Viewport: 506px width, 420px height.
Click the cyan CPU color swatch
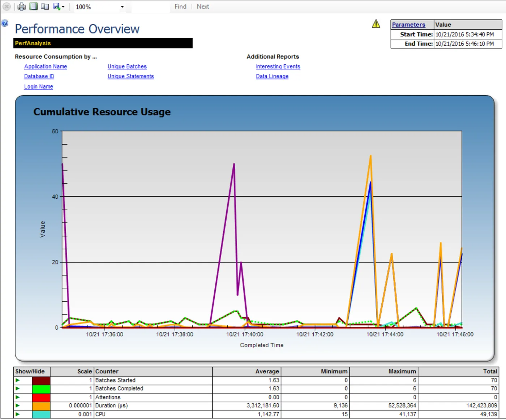click(41, 415)
